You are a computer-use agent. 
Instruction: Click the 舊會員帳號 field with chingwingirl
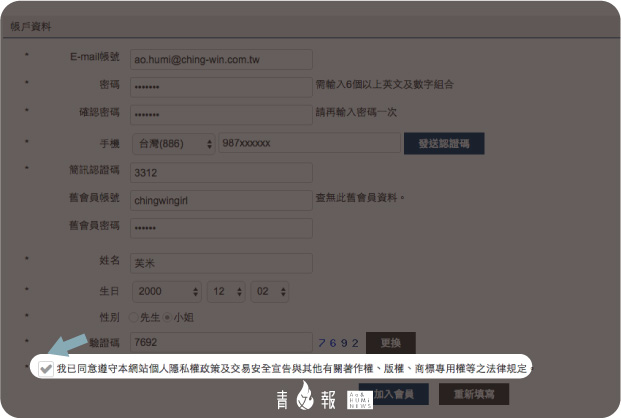[221, 199]
